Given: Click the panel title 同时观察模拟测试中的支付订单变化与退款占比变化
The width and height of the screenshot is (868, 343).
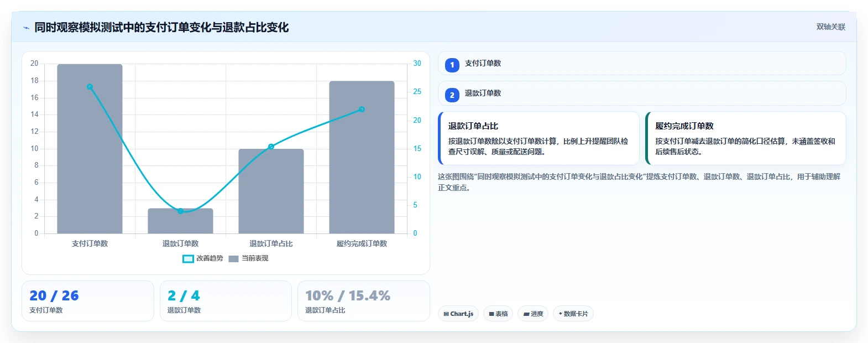Looking at the screenshot, I should (161, 28).
